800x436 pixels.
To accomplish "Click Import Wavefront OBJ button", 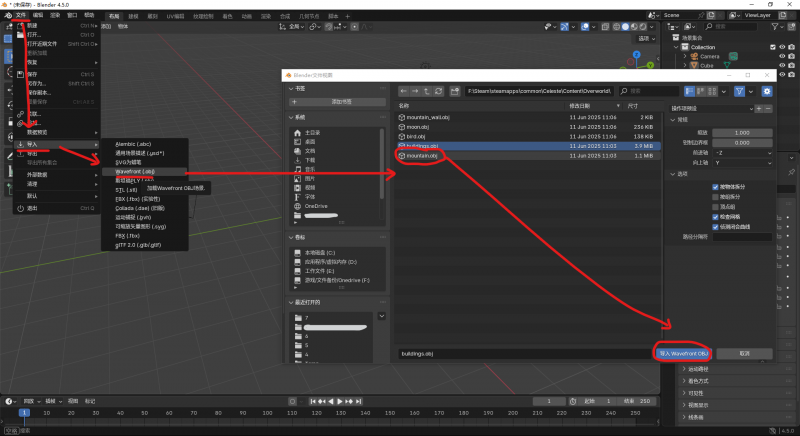I will coord(683,353).
